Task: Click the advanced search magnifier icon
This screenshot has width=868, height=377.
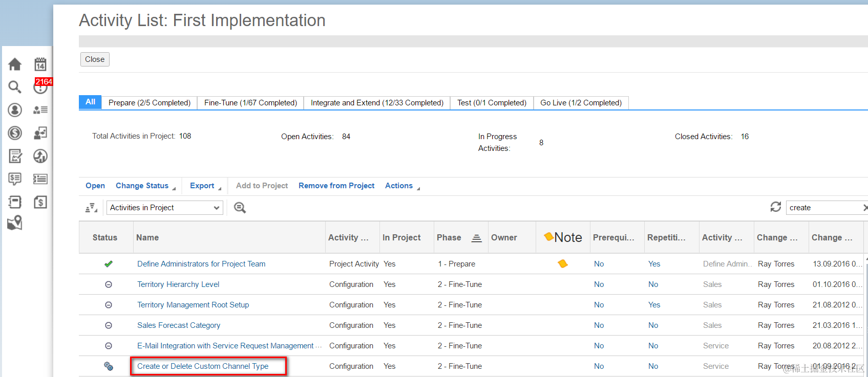Action: pos(240,207)
